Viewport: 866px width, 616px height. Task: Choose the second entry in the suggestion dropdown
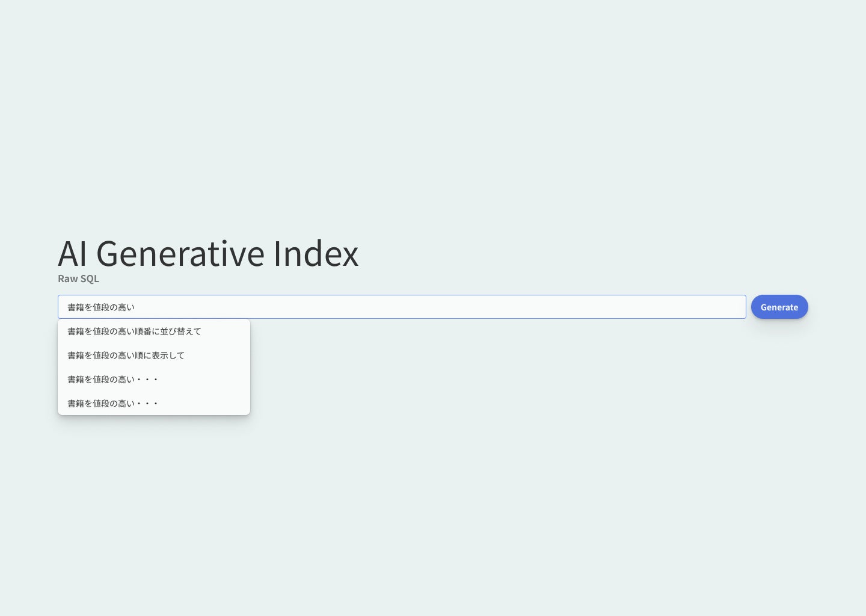(126, 356)
